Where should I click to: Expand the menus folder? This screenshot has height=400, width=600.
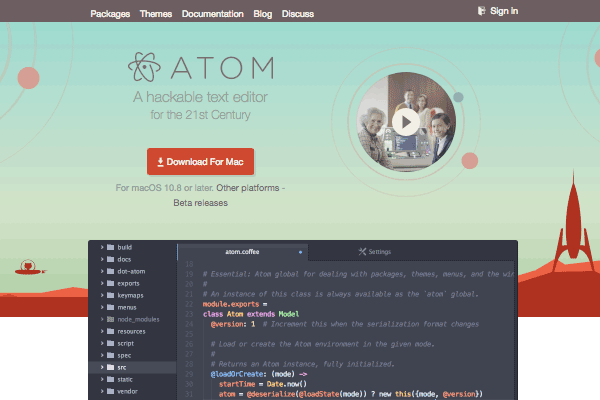102,307
